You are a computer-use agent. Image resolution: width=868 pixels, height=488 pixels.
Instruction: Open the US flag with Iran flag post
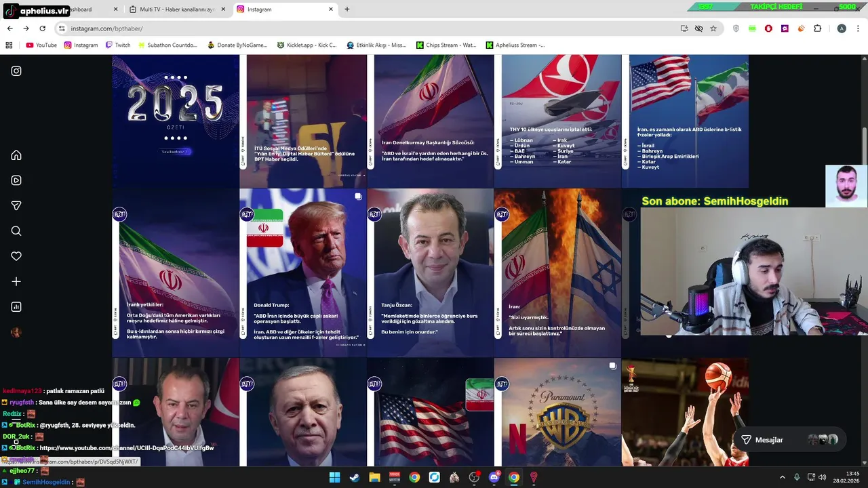[431, 412]
